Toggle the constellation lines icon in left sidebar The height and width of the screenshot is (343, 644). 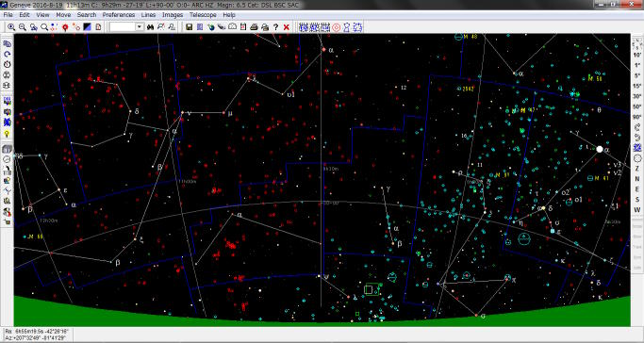(x=7, y=190)
